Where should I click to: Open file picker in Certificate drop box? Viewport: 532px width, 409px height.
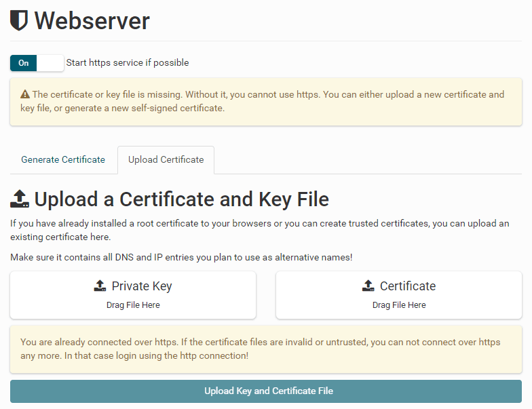coord(399,295)
